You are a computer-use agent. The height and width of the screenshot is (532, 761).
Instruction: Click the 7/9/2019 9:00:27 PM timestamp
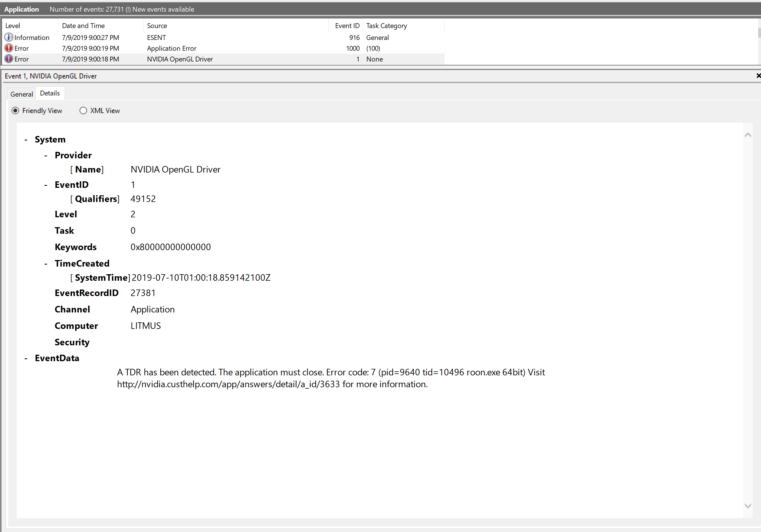tap(90, 37)
